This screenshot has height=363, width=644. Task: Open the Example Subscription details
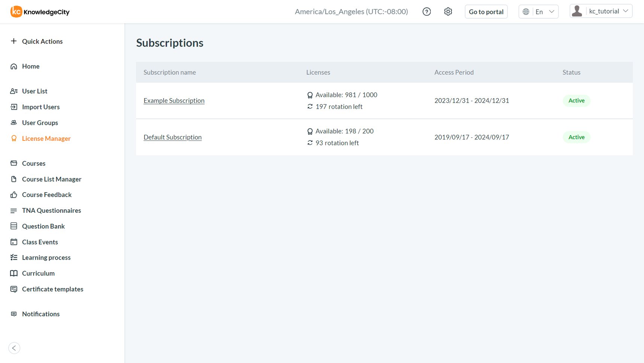[x=174, y=100]
